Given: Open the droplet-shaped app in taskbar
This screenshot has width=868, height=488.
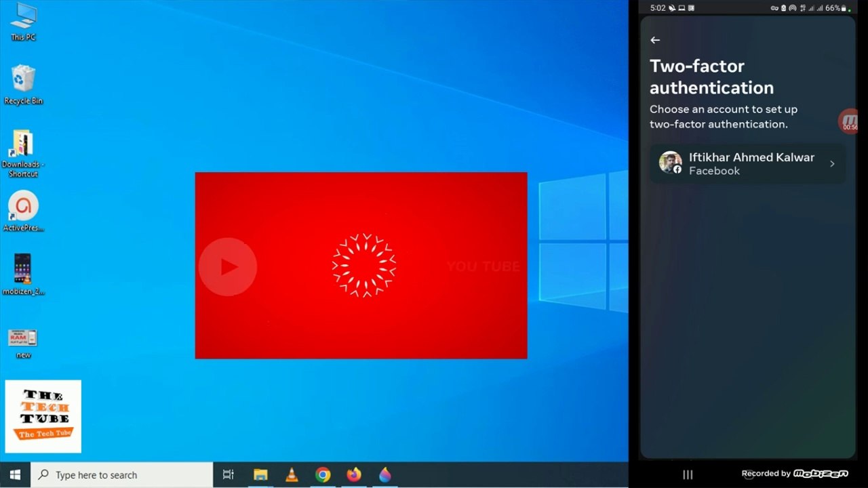Looking at the screenshot, I should click(385, 475).
